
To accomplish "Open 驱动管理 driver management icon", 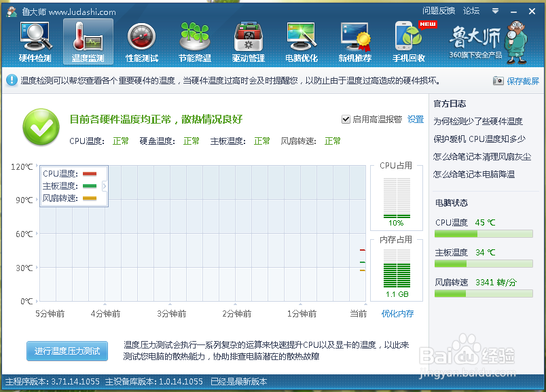I will coord(249,42).
